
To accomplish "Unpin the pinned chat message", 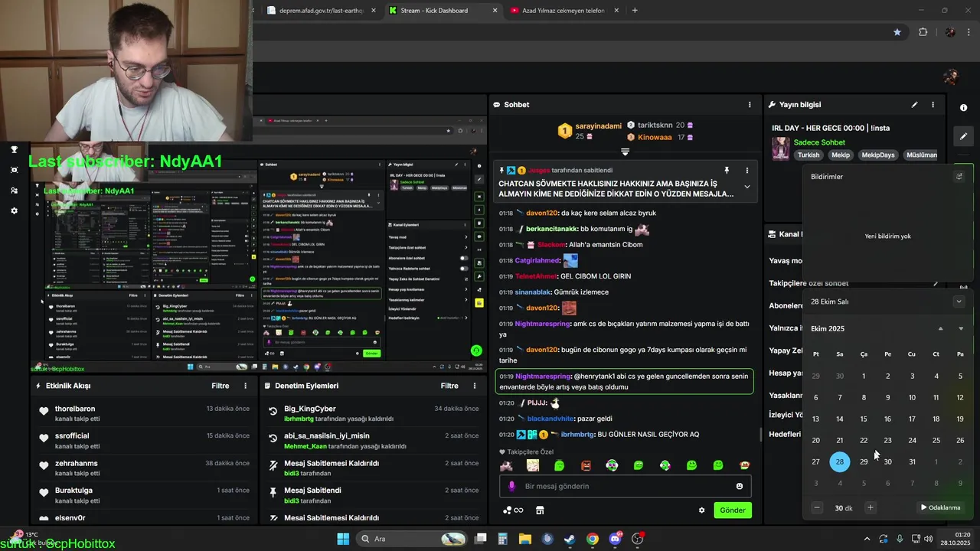I will 727,170.
